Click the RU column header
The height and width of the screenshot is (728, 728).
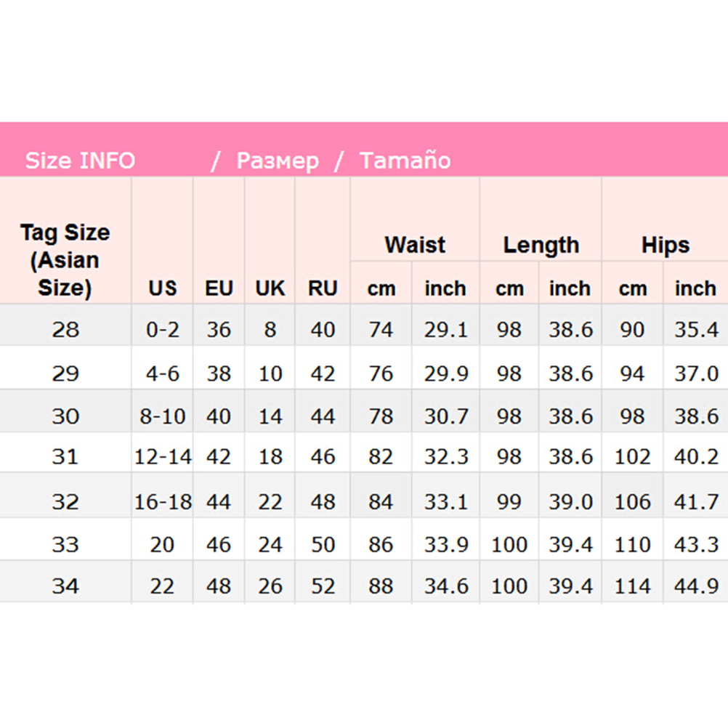pyautogui.click(x=323, y=288)
